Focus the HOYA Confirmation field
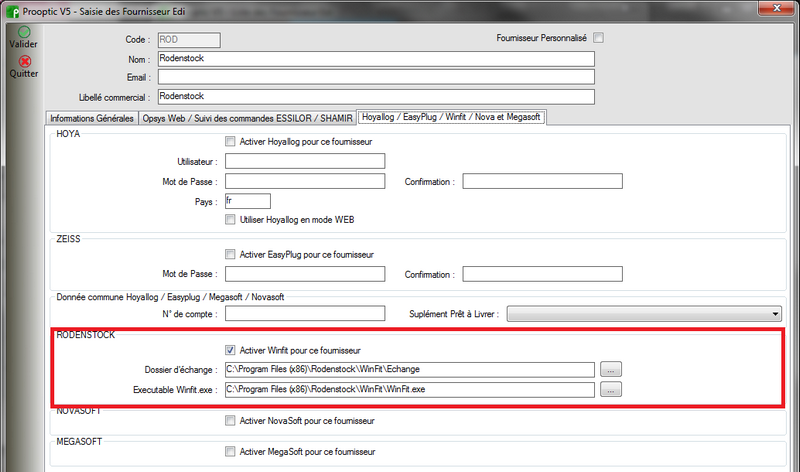The width and height of the screenshot is (800, 472). [542, 181]
